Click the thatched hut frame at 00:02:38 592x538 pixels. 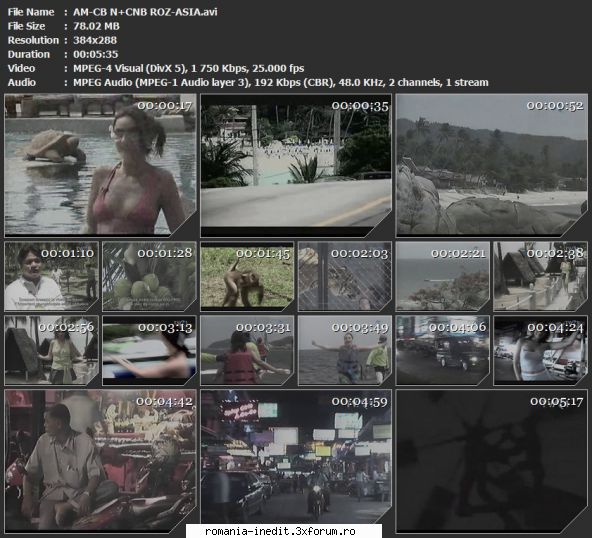(541, 276)
